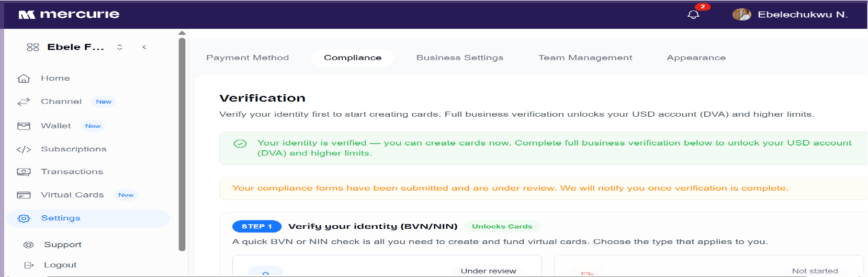Open Subscriptions in sidebar
Viewport: 868px width, 277px height.
pyautogui.click(x=74, y=149)
